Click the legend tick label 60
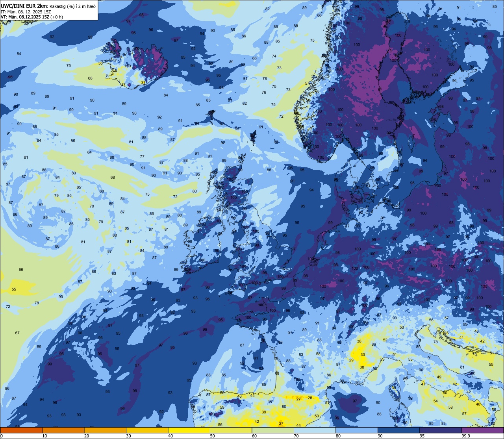 [x=254, y=436]
